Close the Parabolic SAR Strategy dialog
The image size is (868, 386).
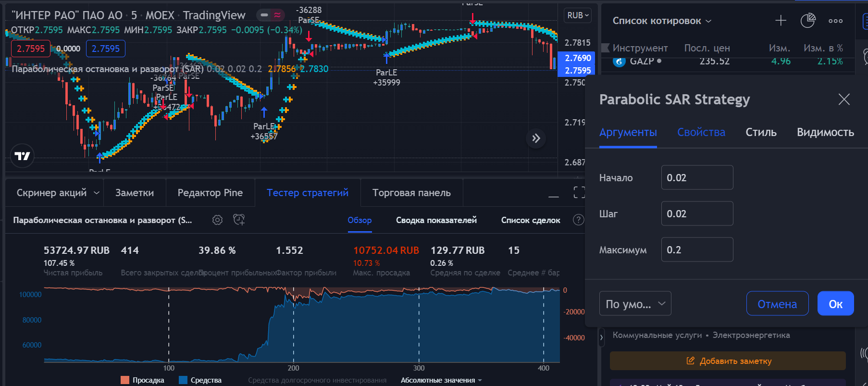click(x=844, y=100)
